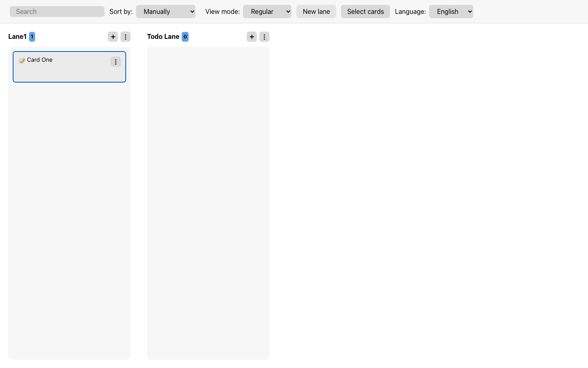Open the View mode dropdown

pos(267,11)
